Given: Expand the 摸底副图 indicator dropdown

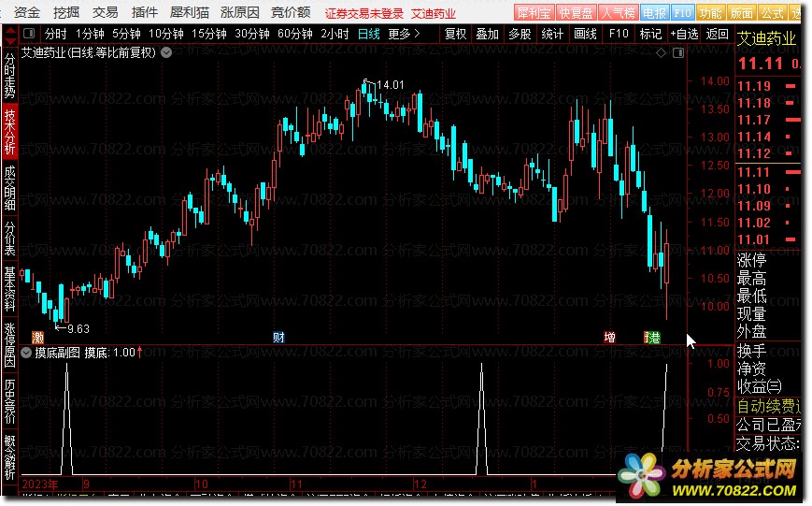Looking at the screenshot, I should (x=26, y=353).
